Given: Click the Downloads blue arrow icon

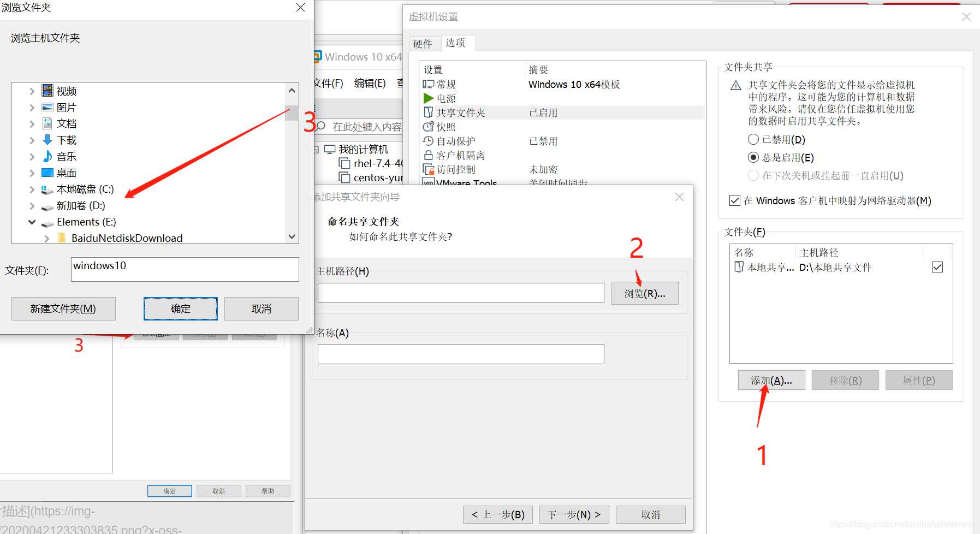Looking at the screenshot, I should tap(47, 140).
